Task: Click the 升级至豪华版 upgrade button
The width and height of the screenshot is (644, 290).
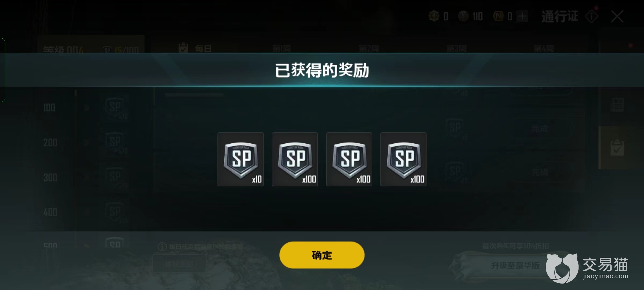Action: point(515,265)
